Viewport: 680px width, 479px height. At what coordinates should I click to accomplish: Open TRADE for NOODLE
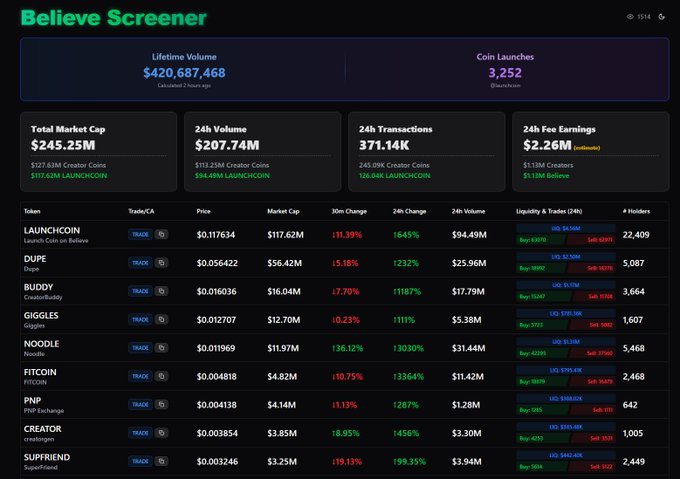tap(140, 348)
